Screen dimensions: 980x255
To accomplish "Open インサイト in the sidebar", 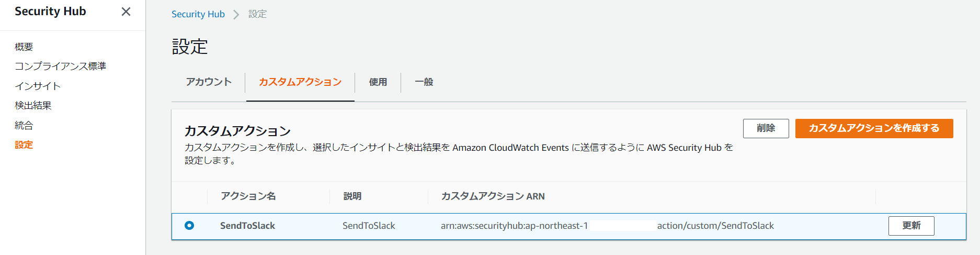I will (38, 86).
